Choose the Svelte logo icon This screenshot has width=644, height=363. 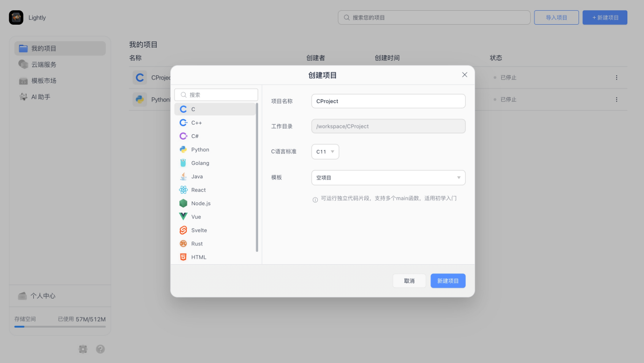coord(184,230)
